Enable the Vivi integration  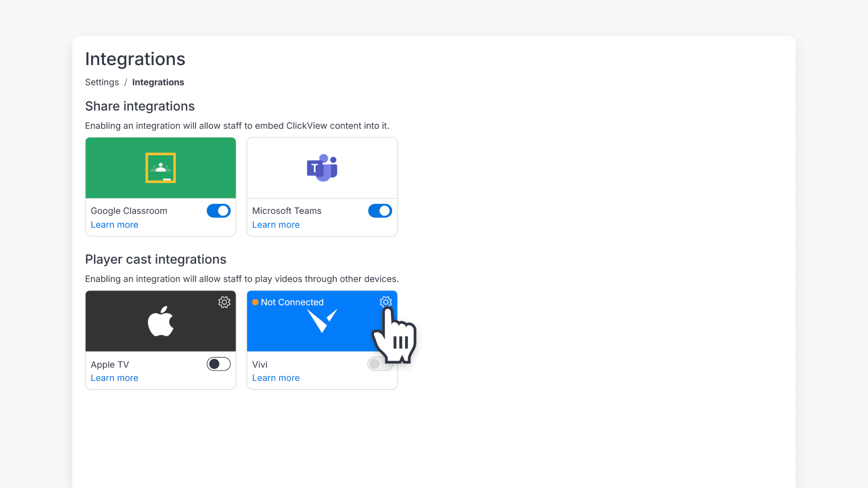point(380,364)
